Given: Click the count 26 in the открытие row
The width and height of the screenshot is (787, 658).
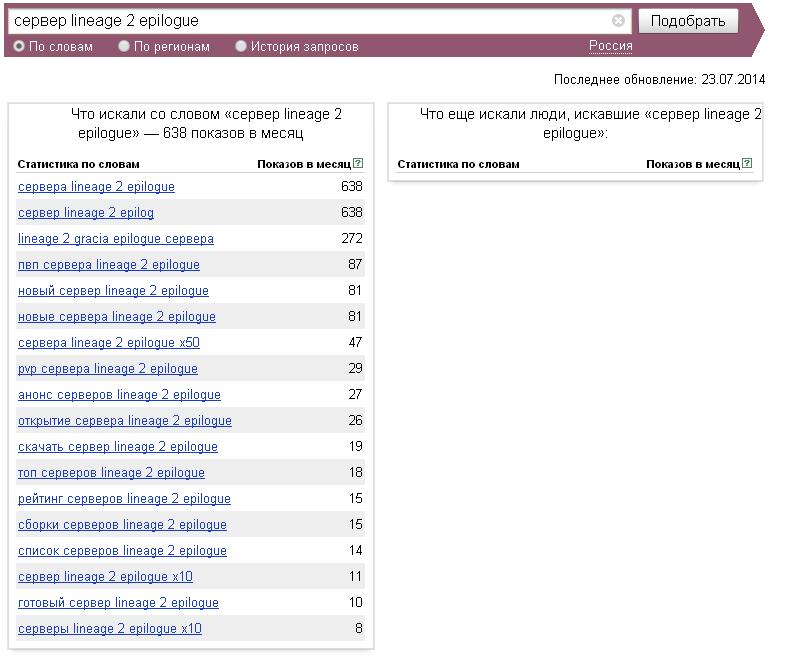Looking at the screenshot, I should click(355, 421).
